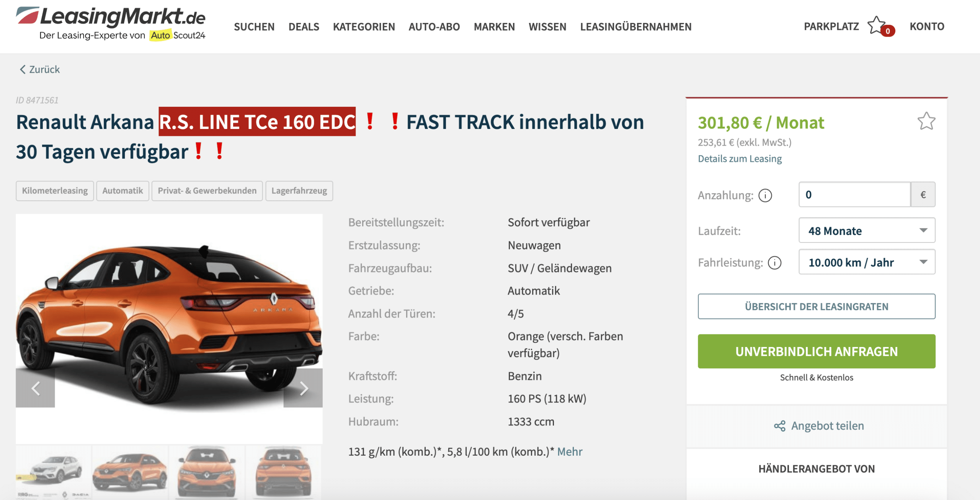Favorite this offer with the star icon
Screen dimensions: 980x500
click(x=926, y=121)
